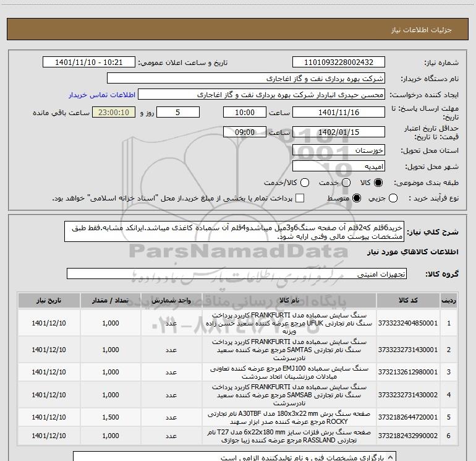Click the goods group field 'تجهیزات امنیتی'
This screenshot has width=476, height=461.
[x=237, y=274]
